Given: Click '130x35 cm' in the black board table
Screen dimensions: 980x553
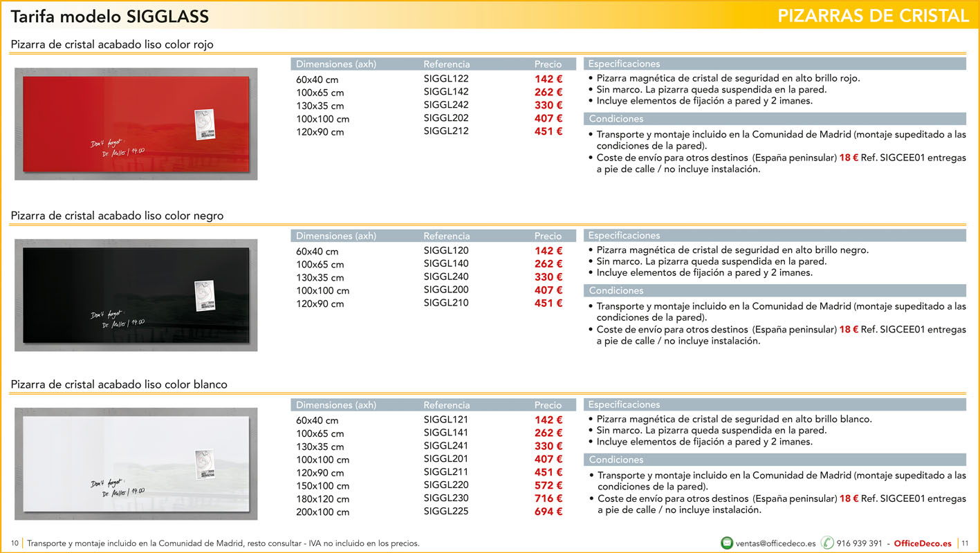Looking at the screenshot, I should (320, 277).
